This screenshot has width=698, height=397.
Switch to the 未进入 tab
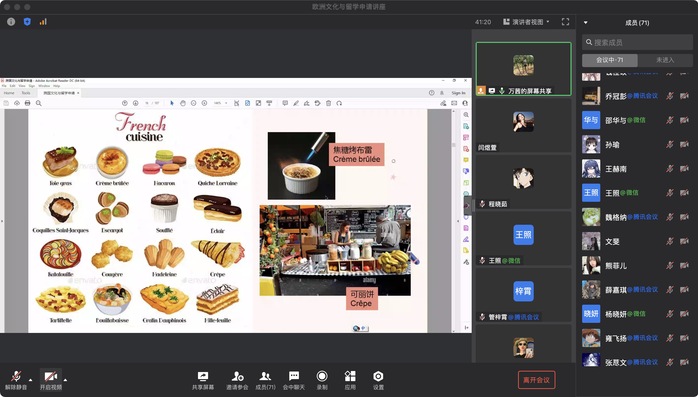tap(665, 60)
